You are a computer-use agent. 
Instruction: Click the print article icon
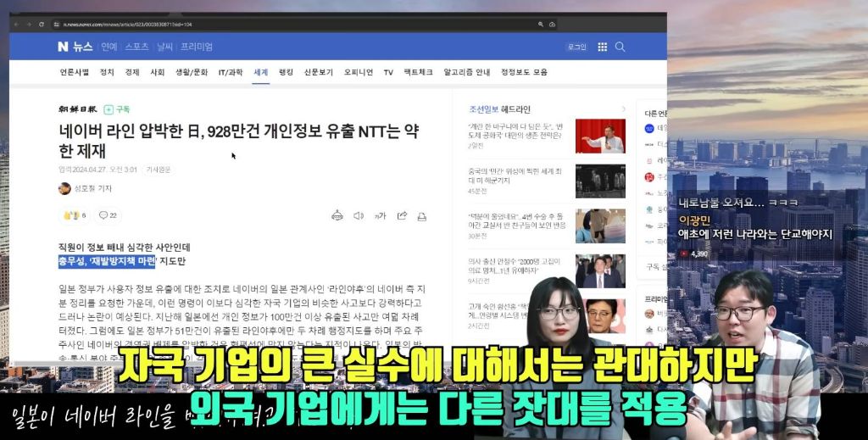[422, 216]
